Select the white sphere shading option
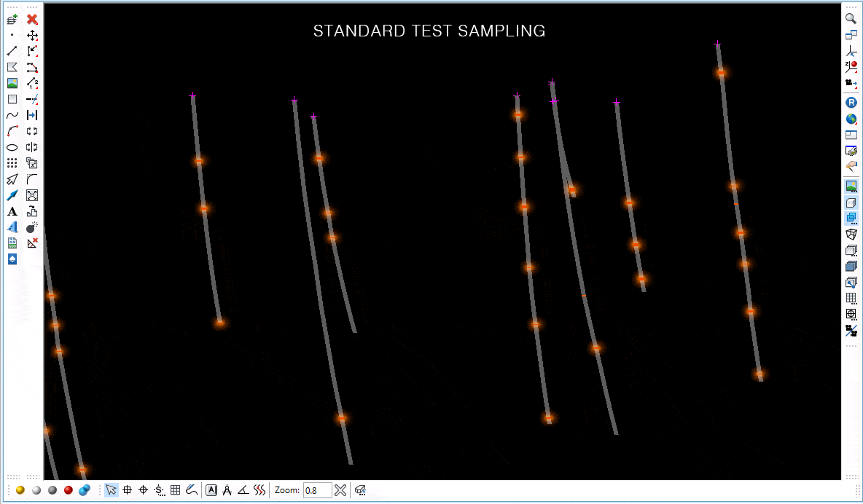 click(x=36, y=489)
